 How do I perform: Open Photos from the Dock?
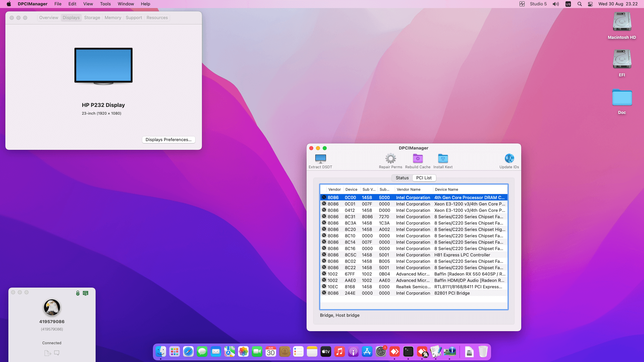click(243, 352)
